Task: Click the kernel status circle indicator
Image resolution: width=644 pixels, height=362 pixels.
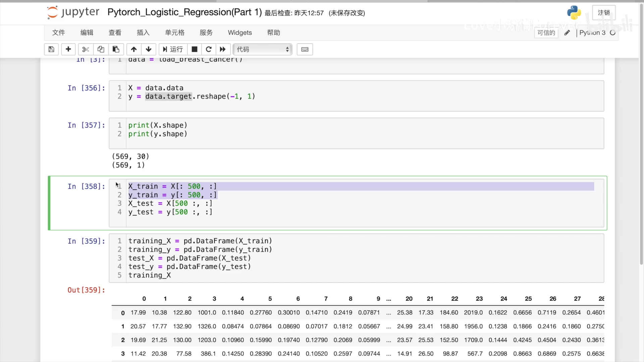Action: point(613,33)
